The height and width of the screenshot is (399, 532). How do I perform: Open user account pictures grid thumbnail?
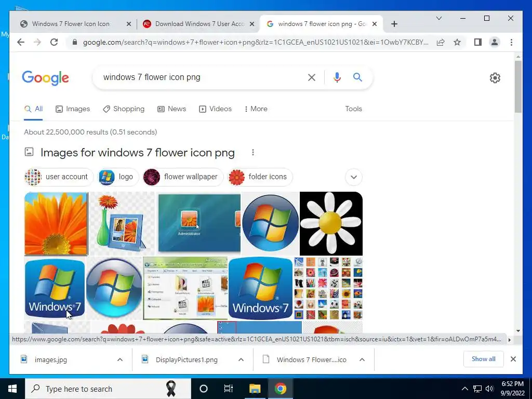[328, 288]
